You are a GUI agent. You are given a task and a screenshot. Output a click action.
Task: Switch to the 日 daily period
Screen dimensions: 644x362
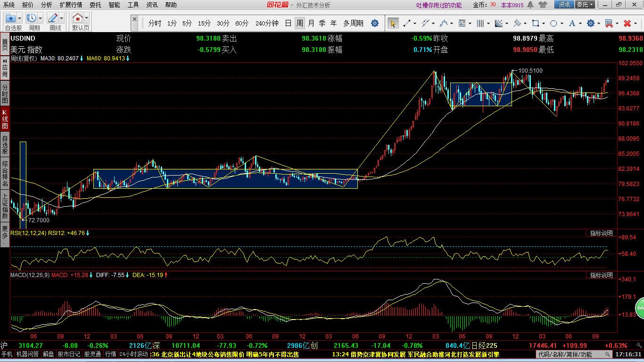pos(288,23)
